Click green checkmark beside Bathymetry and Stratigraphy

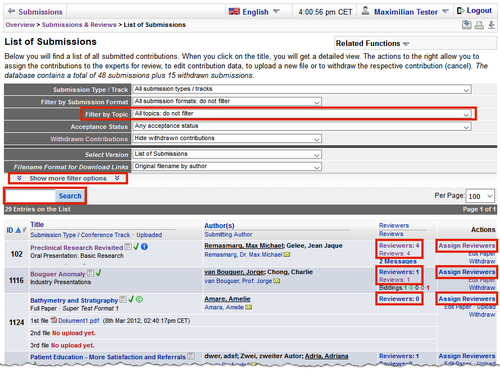tap(131, 299)
